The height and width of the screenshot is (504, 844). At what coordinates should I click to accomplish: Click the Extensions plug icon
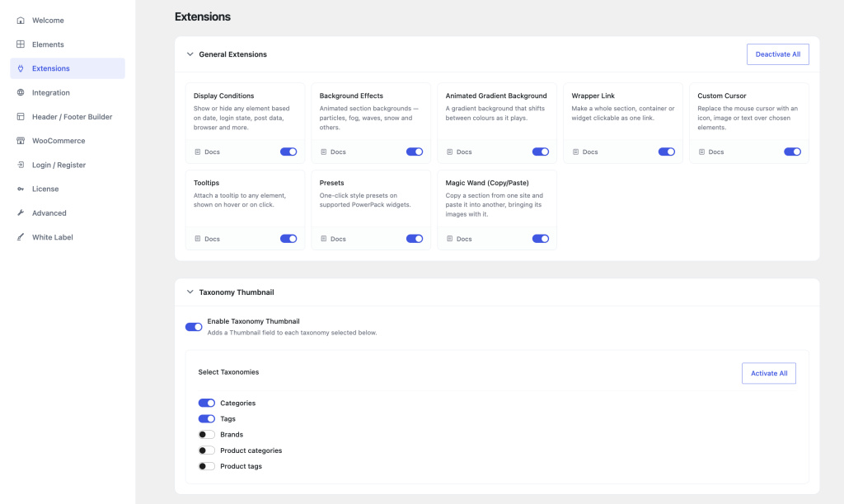coord(21,68)
